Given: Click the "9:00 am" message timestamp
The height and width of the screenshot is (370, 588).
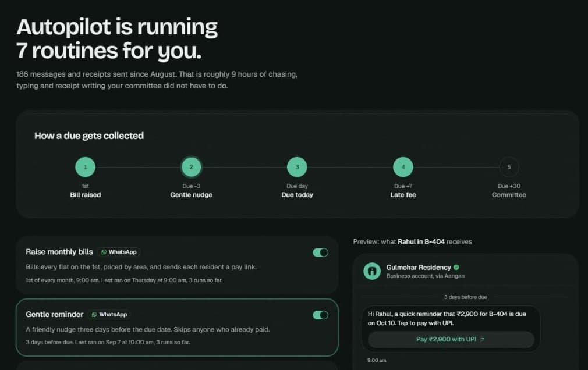Looking at the screenshot, I should click(377, 360).
